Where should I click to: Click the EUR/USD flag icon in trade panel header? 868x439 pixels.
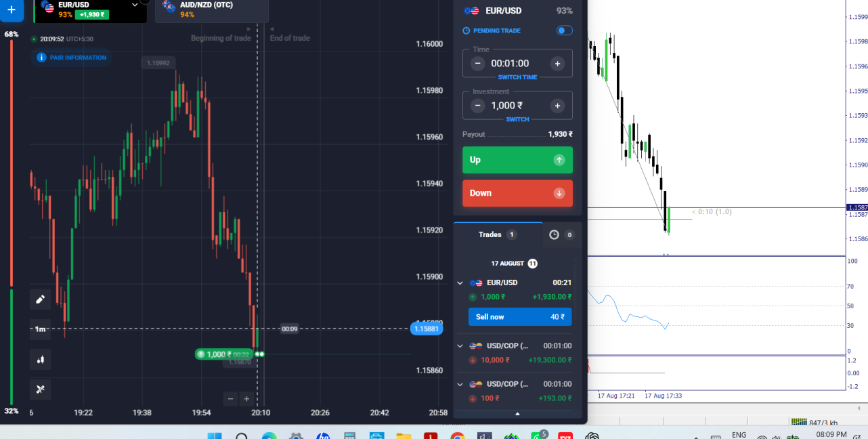471,11
